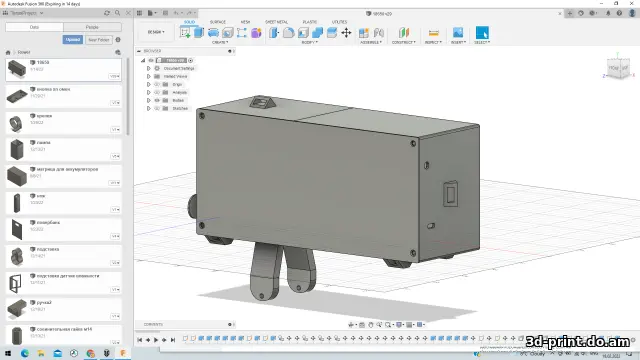This screenshot has width=640, height=360.
Task: Switch to the Mesh tab
Action: coord(245,22)
